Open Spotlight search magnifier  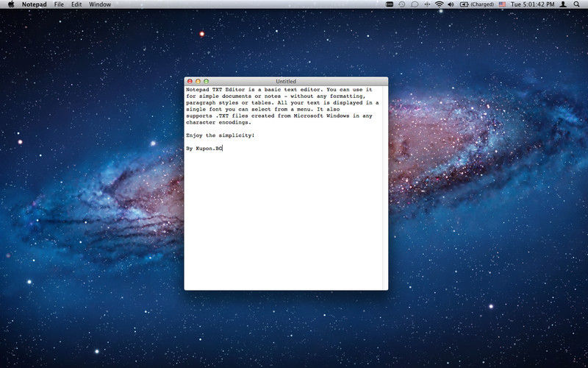tap(576, 4)
